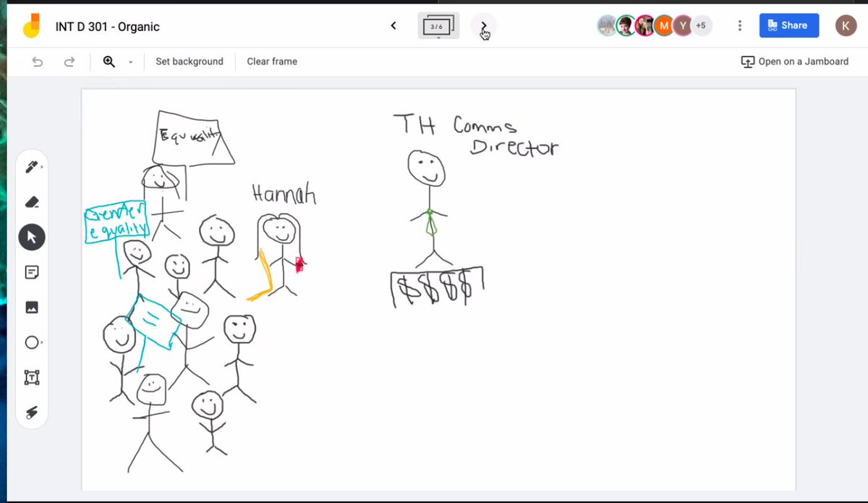Expand the Pen tool options arrow
Image resolution: width=868 pixels, height=503 pixels.
click(x=41, y=167)
